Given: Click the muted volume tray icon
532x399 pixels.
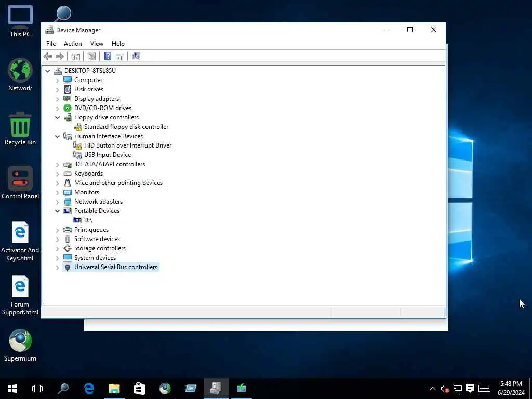Looking at the screenshot, I should 445,389.
